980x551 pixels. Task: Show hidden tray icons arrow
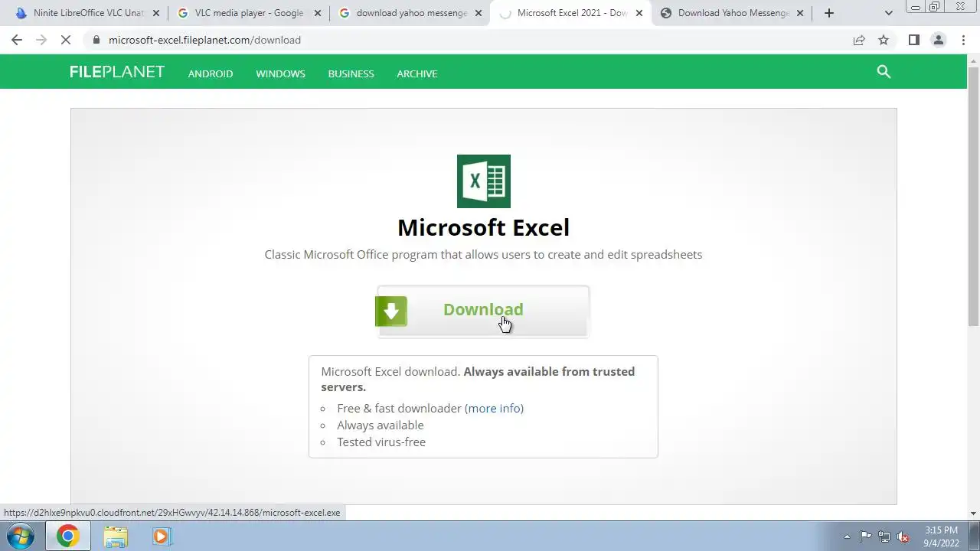[x=847, y=536]
